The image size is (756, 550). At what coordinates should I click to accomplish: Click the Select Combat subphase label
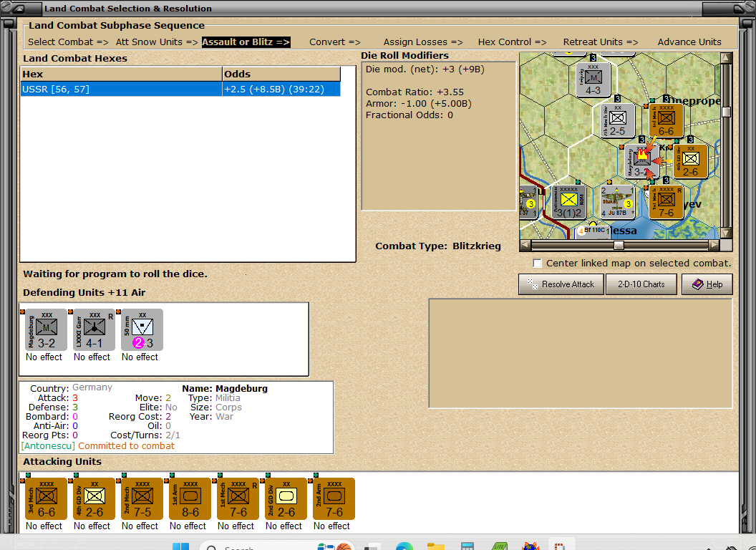(68, 42)
